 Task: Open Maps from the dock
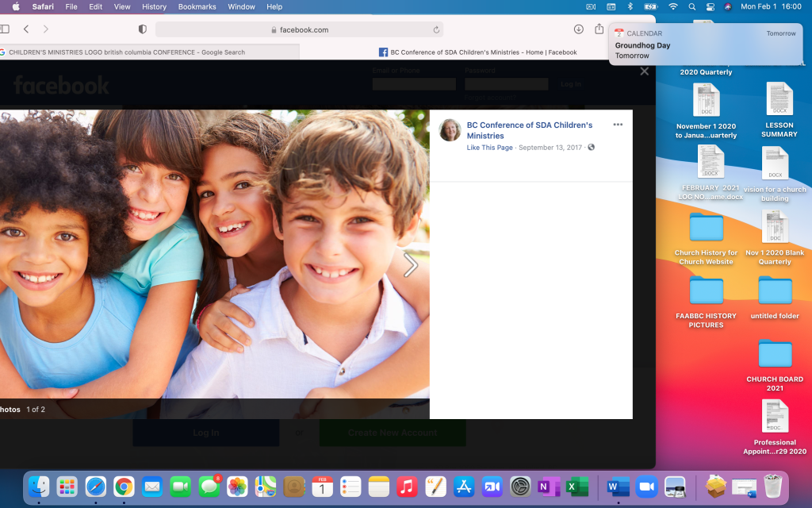pos(266,487)
